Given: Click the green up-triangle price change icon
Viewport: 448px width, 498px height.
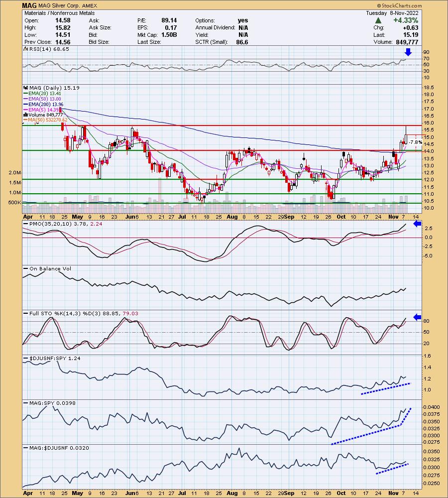Looking at the screenshot, I should tap(378, 20).
